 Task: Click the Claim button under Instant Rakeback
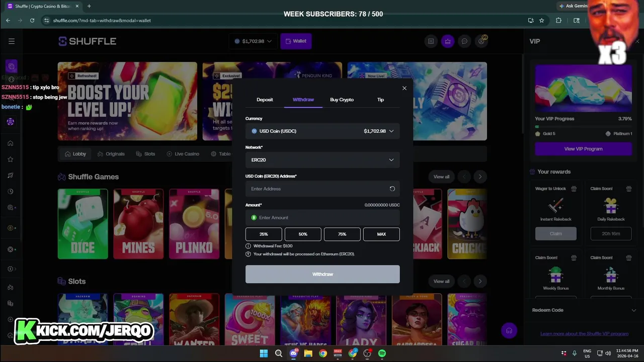pyautogui.click(x=556, y=234)
